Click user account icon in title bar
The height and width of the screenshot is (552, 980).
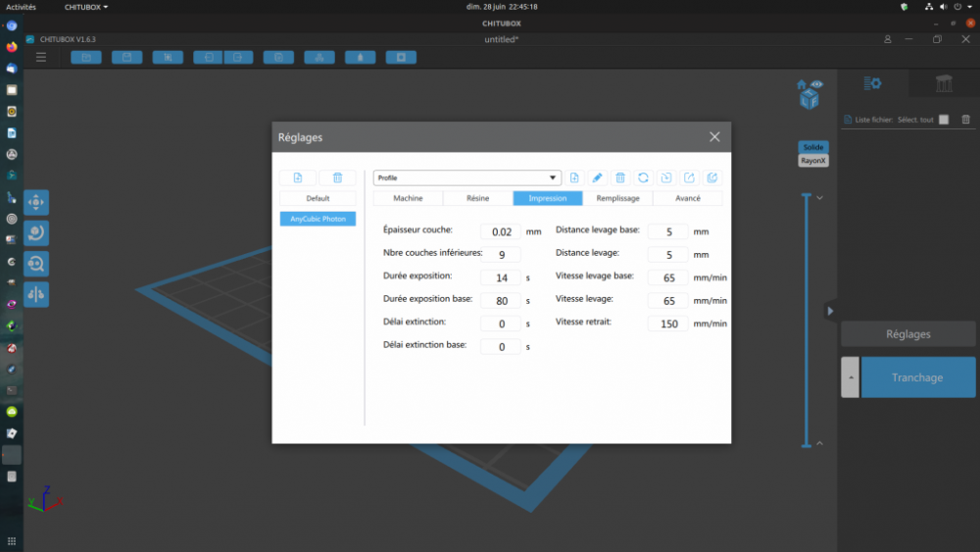point(888,39)
